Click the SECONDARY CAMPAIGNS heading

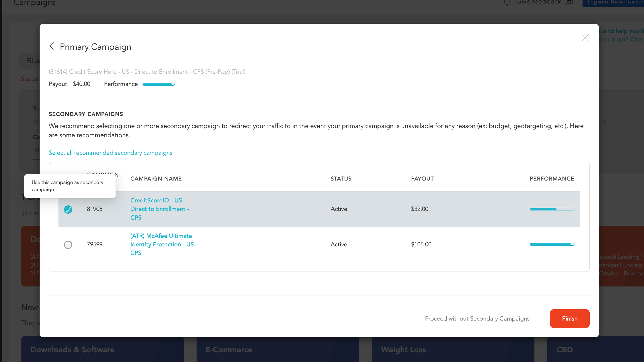point(86,114)
